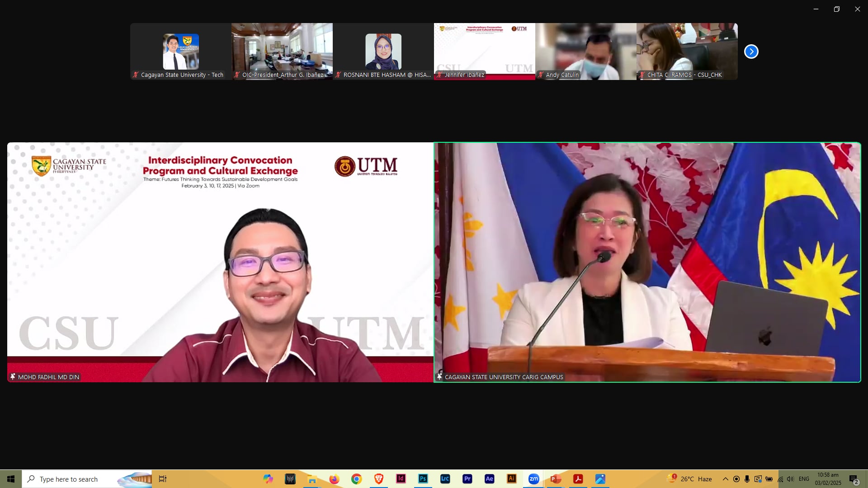Open Copilot from taskbar

[x=268, y=479]
